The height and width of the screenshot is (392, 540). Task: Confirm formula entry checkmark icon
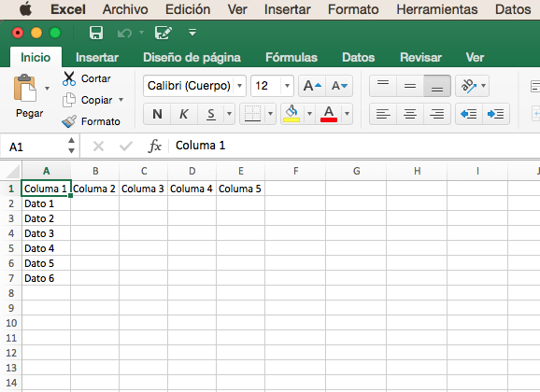(126, 147)
